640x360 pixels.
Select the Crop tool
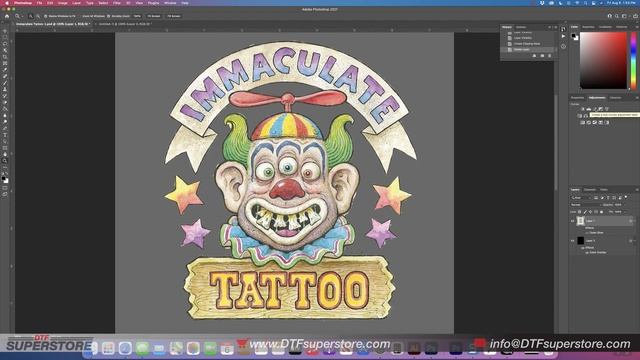[x=5, y=56]
